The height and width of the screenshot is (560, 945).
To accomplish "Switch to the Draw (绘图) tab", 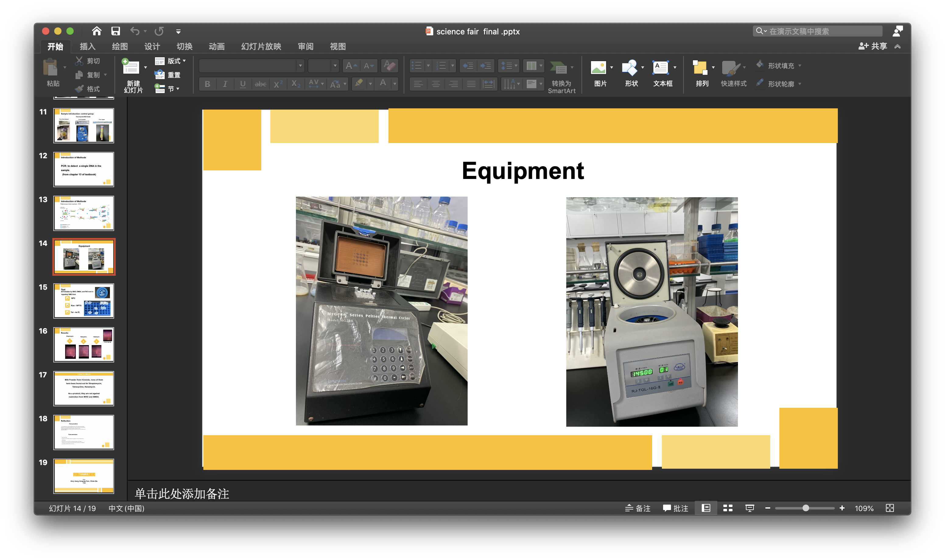I will tap(120, 47).
